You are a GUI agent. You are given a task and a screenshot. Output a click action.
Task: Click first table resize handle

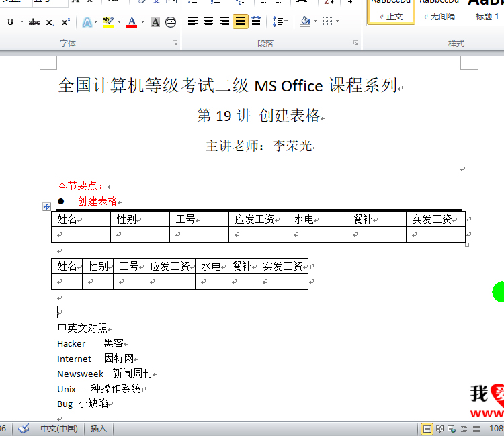tap(467, 245)
